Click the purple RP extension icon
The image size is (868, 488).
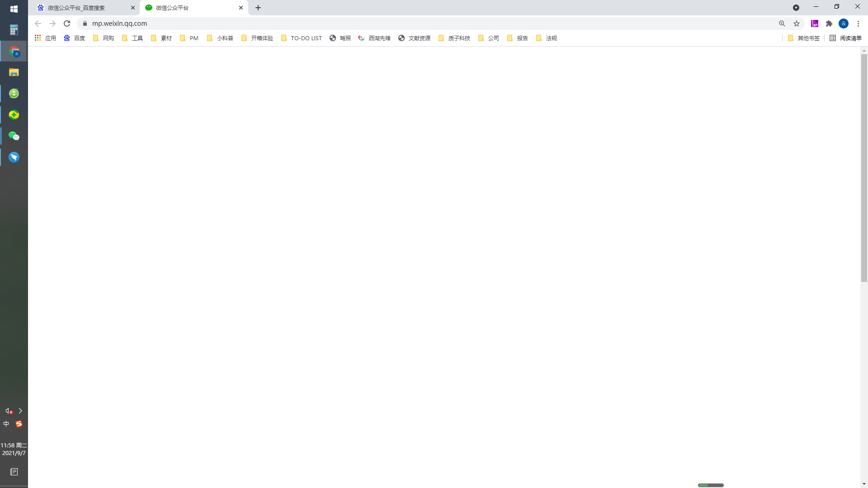tap(815, 23)
